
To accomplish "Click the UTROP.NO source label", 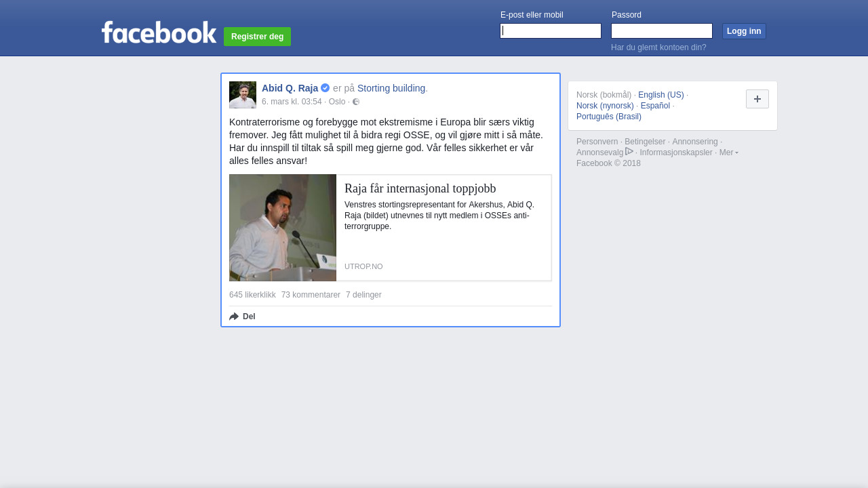I will pyautogui.click(x=363, y=266).
